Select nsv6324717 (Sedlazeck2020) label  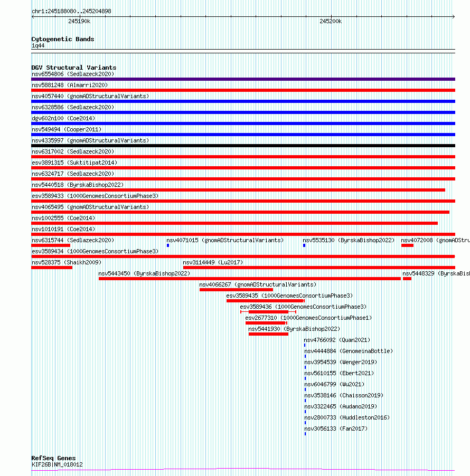(73, 174)
